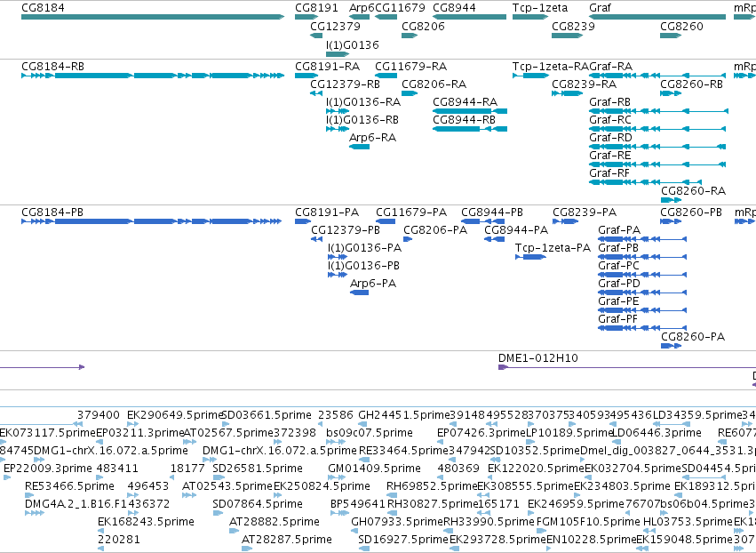Viewport: 756px width, 553px height.
Task: Click the CG8239 gene label
Action: pyautogui.click(x=573, y=26)
